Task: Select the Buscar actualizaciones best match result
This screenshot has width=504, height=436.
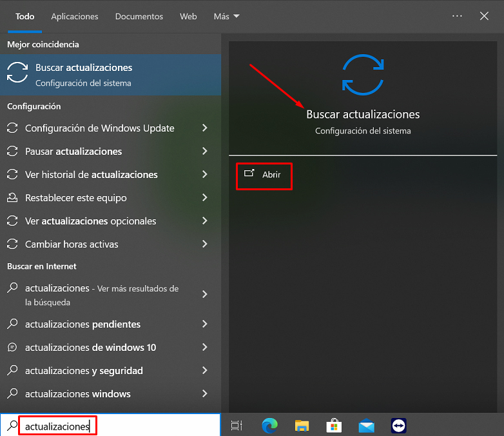Action: tap(111, 75)
